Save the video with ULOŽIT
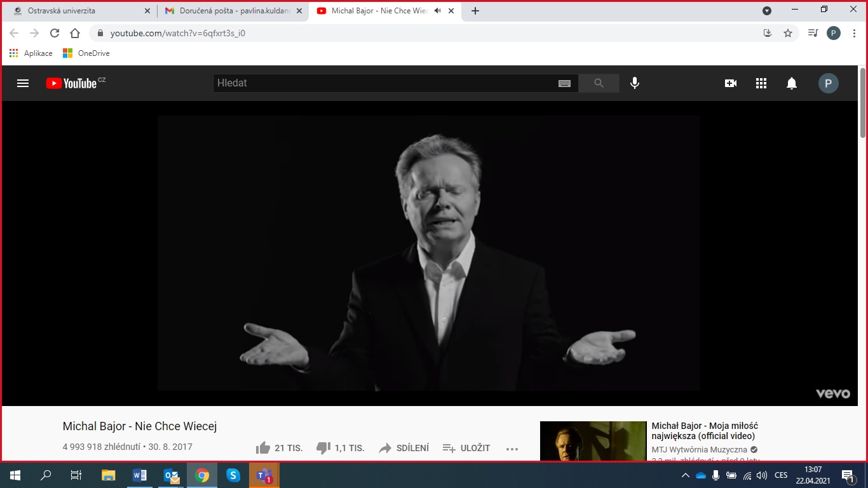868x488 pixels. pyautogui.click(x=466, y=448)
